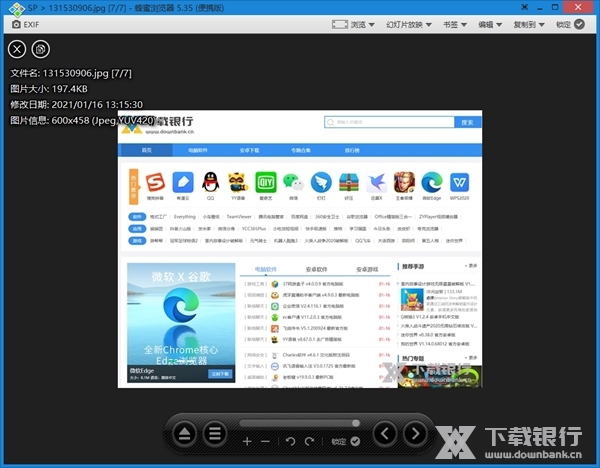Zoom in with the plus icon
Screen dimensions: 600x468
(x=247, y=441)
